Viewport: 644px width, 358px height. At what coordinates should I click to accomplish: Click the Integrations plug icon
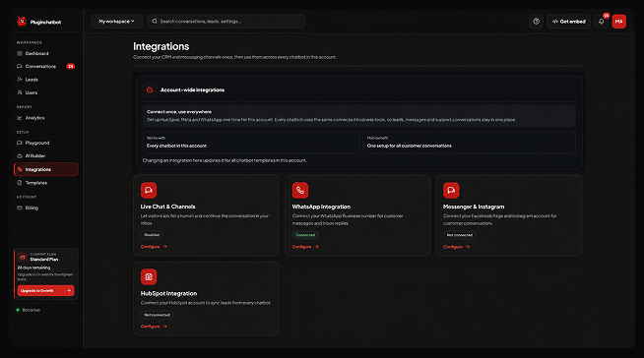point(20,169)
